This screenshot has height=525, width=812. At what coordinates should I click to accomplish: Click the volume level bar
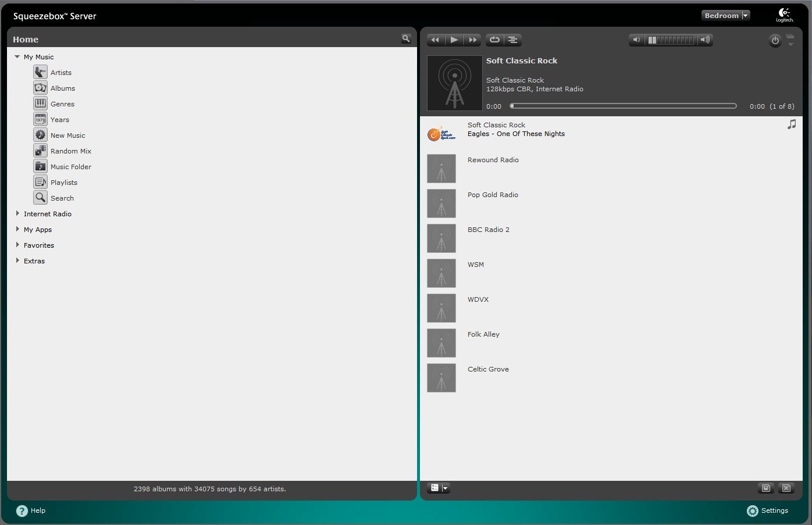671,40
